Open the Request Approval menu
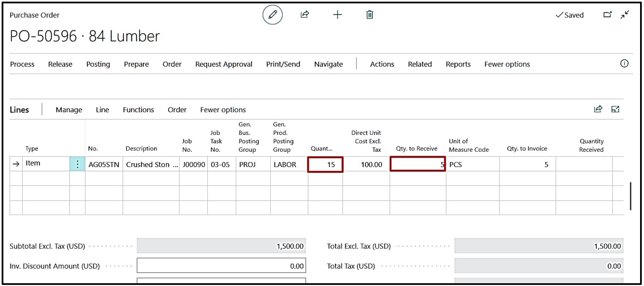This screenshot has width=644, height=286. 224,65
